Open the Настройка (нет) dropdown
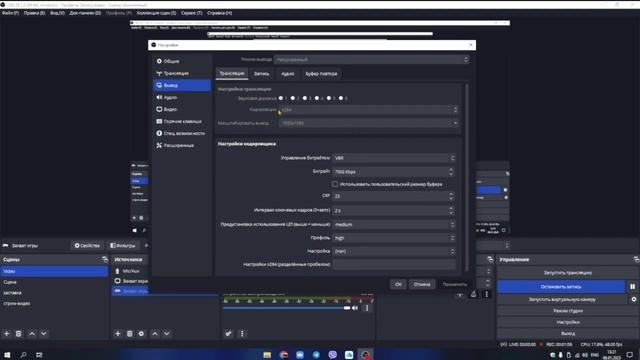640x360 pixels. click(x=394, y=251)
